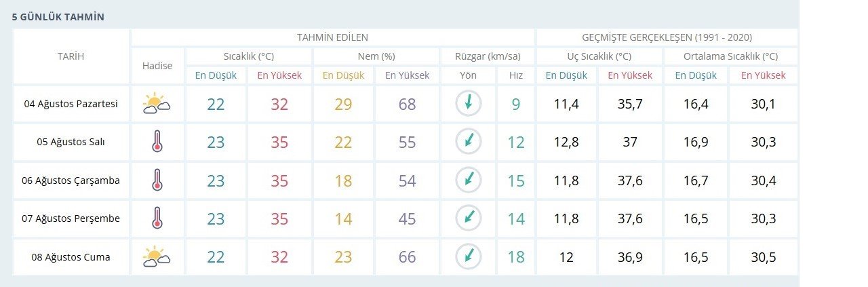Click the GEÇMİŞTE GERÇEKLEŞEN (1991 - 2020) header
The height and width of the screenshot is (287, 868).
(667, 37)
